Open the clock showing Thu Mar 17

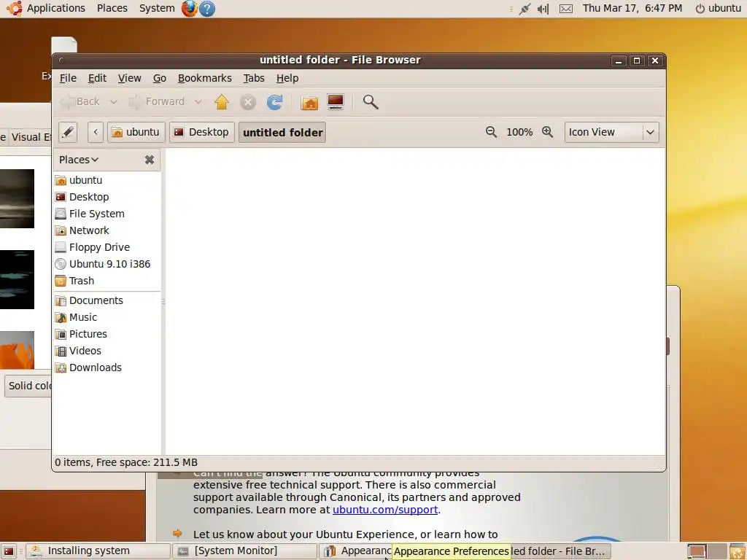[632, 9]
